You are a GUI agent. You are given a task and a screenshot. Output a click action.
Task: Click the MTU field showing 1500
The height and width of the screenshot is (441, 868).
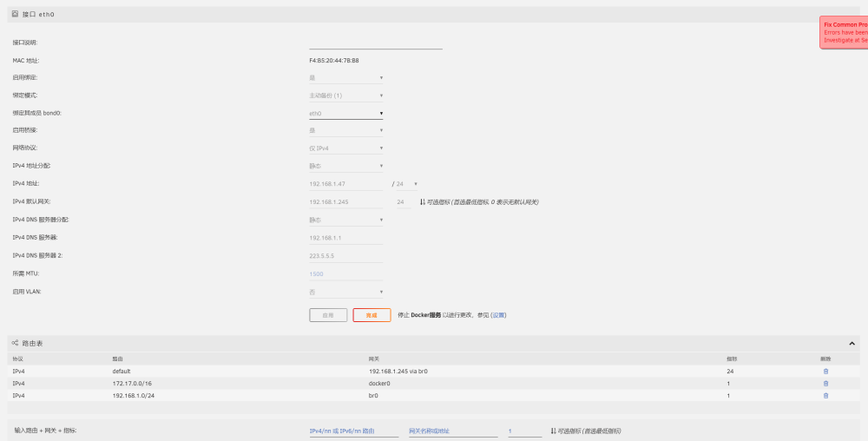tap(346, 274)
